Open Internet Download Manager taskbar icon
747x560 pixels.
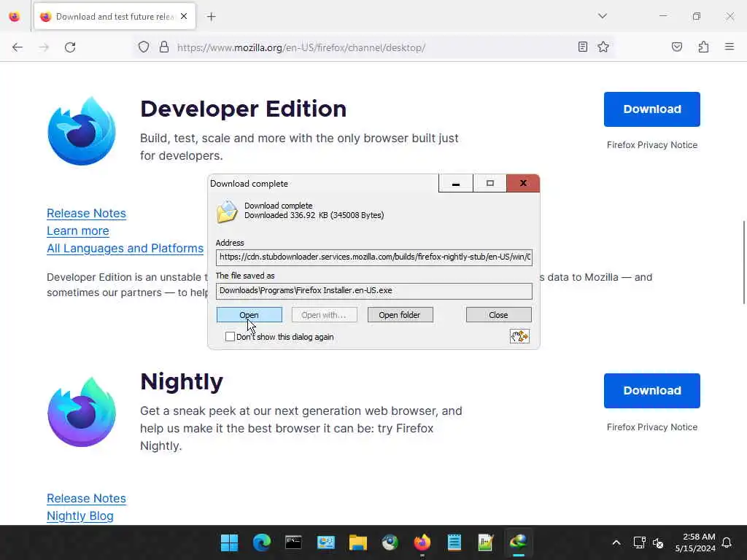[x=519, y=542]
